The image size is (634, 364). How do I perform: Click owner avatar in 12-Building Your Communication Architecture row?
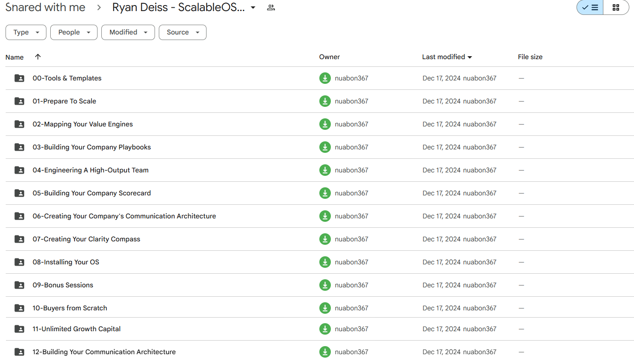(x=325, y=352)
